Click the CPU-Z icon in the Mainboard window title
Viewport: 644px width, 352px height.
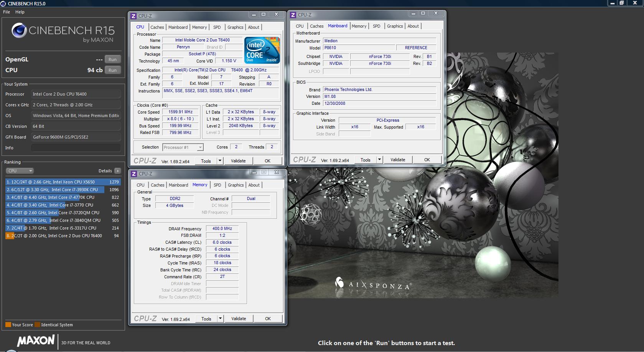tap(293, 15)
